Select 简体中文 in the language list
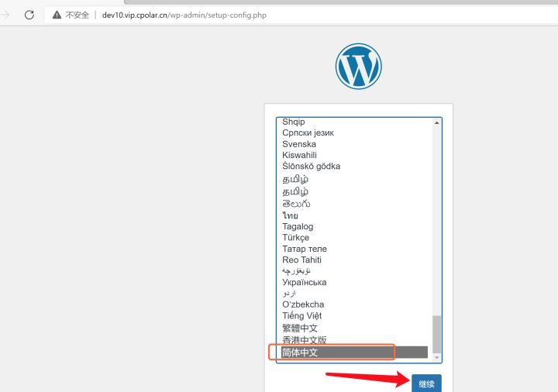 [355, 352]
